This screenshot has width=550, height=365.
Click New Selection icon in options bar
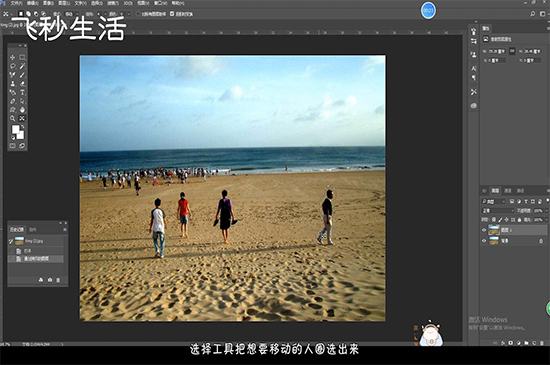click(x=21, y=14)
